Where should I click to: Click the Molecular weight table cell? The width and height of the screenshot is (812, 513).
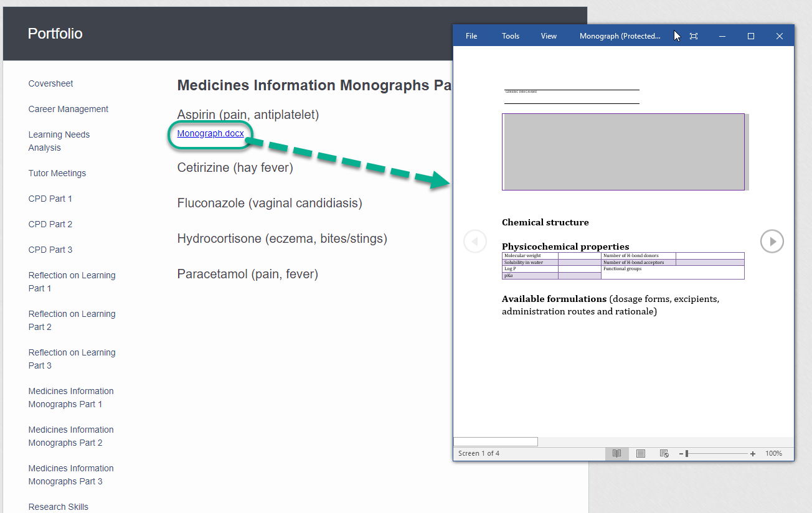tap(530, 256)
